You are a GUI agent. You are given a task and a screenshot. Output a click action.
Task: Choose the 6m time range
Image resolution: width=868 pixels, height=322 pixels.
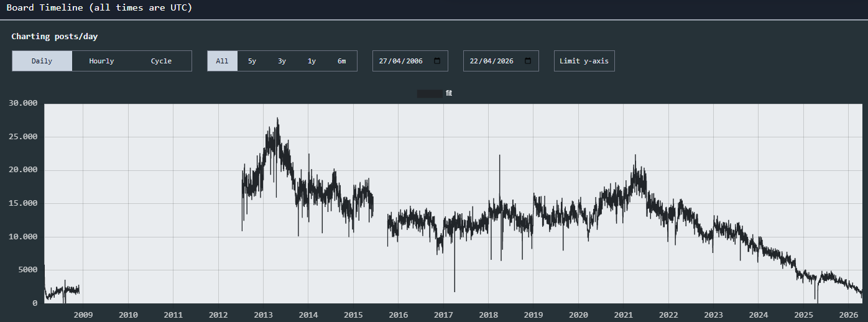(341, 61)
